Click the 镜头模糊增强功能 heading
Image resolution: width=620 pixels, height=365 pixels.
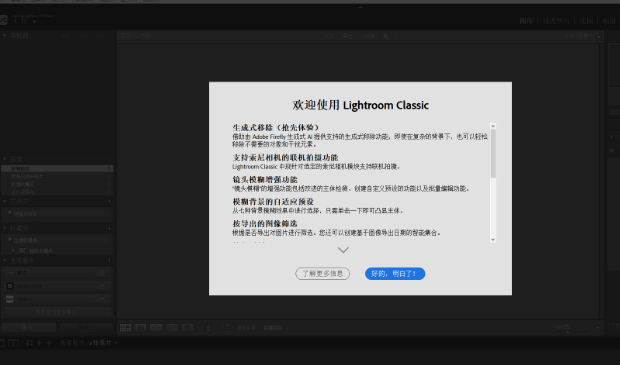pyautogui.click(x=265, y=180)
